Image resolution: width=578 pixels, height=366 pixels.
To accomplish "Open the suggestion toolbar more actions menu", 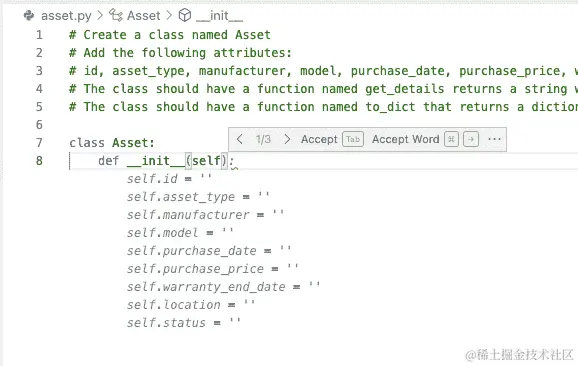I will point(494,139).
